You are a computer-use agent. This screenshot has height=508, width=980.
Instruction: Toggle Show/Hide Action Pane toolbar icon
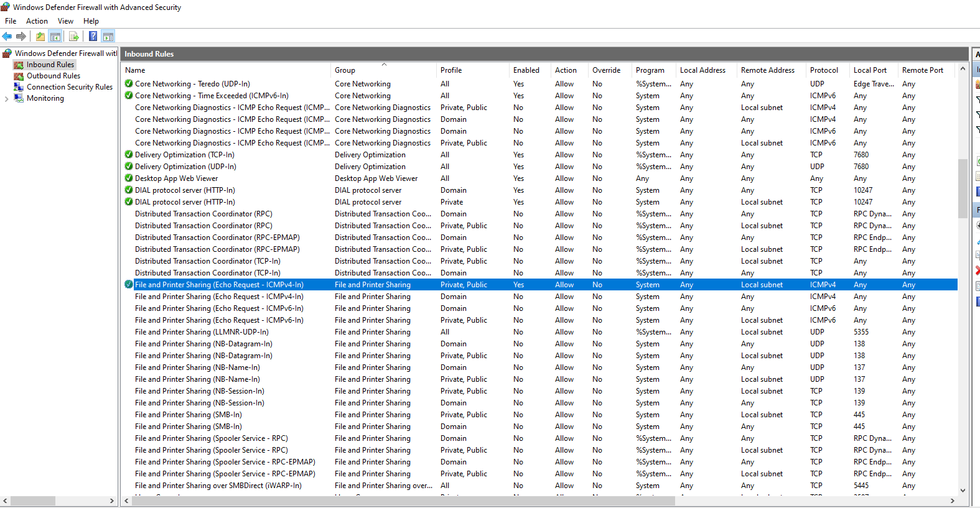[x=108, y=36]
